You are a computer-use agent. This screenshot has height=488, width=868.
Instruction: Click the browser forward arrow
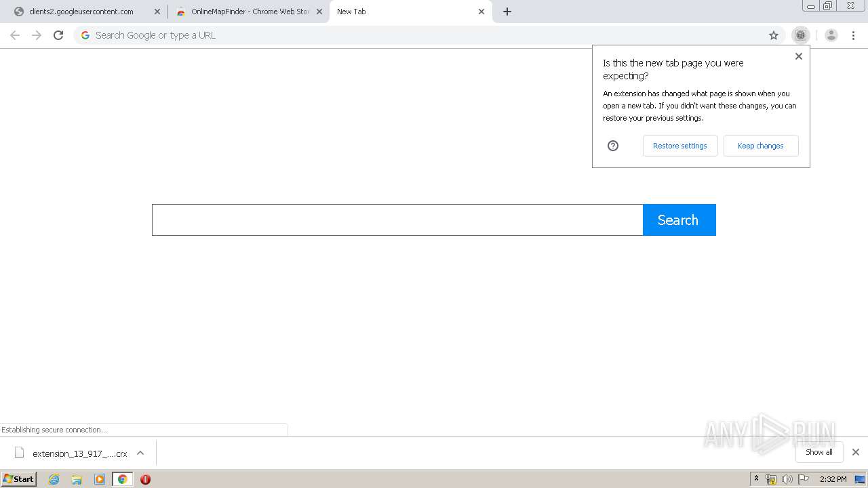coord(37,35)
